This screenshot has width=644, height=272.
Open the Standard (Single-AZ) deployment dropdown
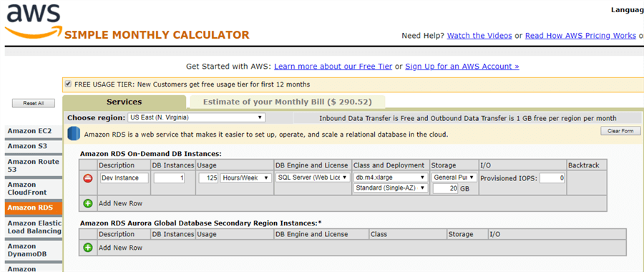tap(390, 188)
